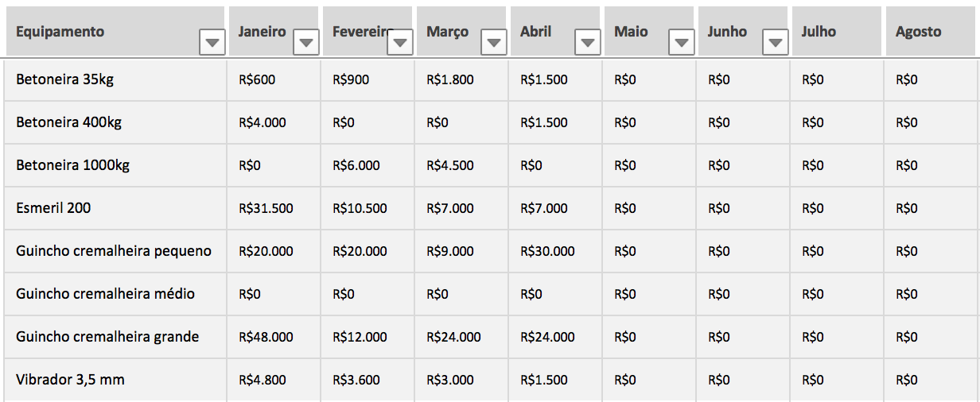
Task: Click the Vibrador 3,5 mm cell
Action: coord(70,380)
